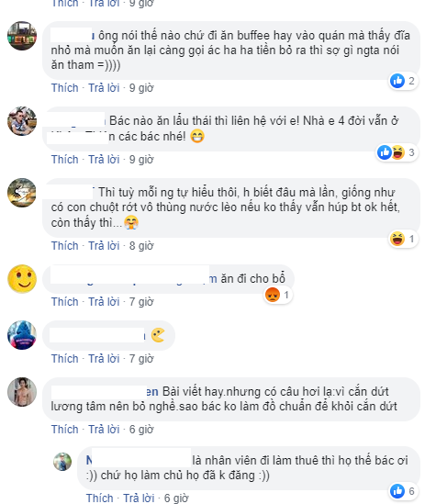Open haha reaction on the chuột comment
The image size is (447, 504).
pos(403,239)
